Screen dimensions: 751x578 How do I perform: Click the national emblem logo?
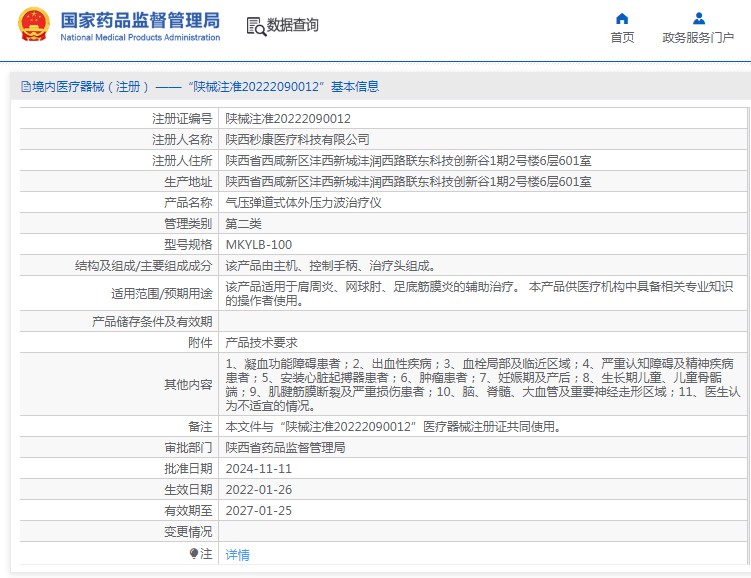click(32, 25)
